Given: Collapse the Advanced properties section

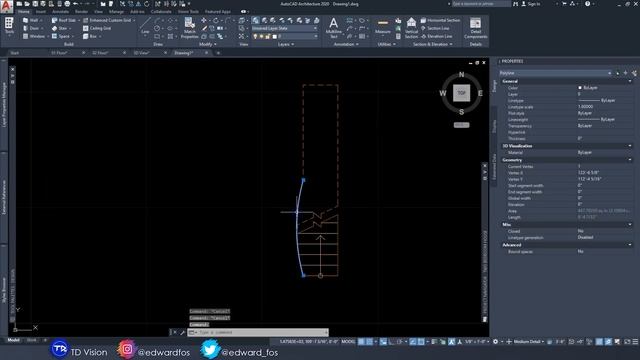Looking at the screenshot, I should click(x=630, y=245).
